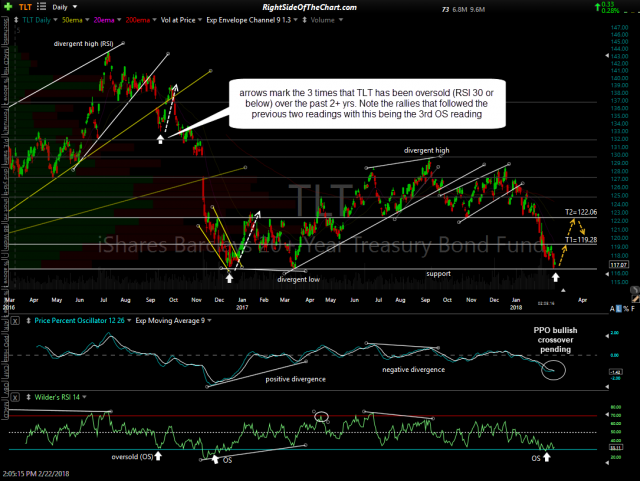This screenshot has height=481, width=640.
Task: Open the Vol at Price dropdown arrow
Action: click(200, 20)
